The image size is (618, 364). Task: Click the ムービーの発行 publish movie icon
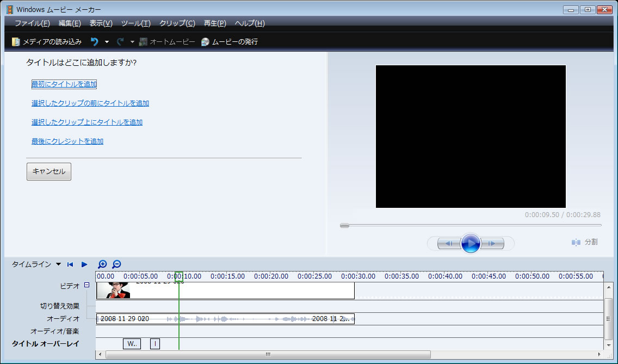205,42
